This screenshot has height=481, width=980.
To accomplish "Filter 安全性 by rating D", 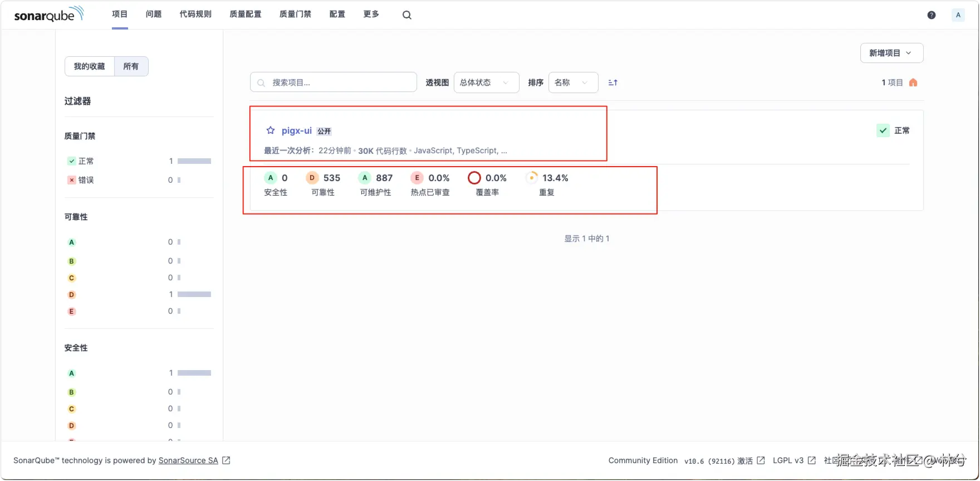I will [139, 425].
